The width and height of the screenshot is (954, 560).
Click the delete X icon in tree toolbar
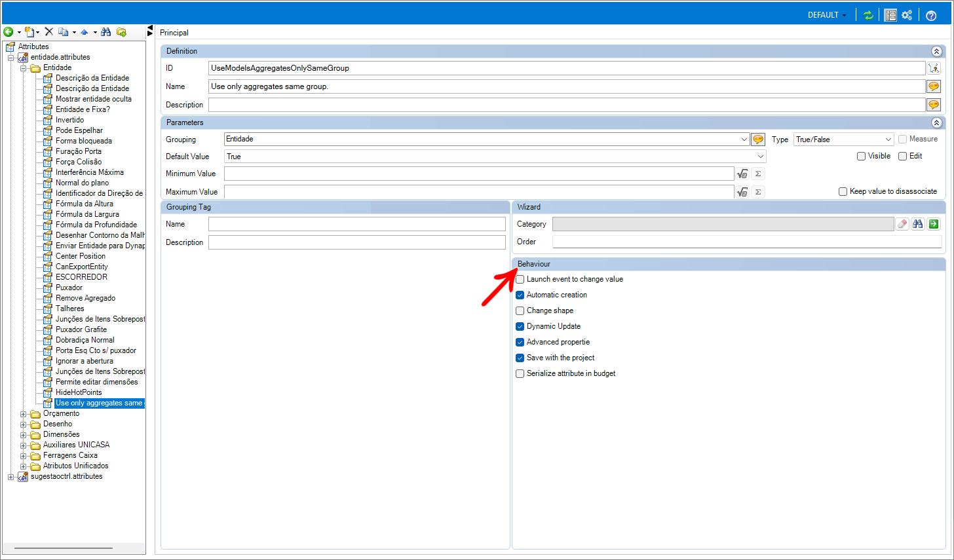coord(49,32)
